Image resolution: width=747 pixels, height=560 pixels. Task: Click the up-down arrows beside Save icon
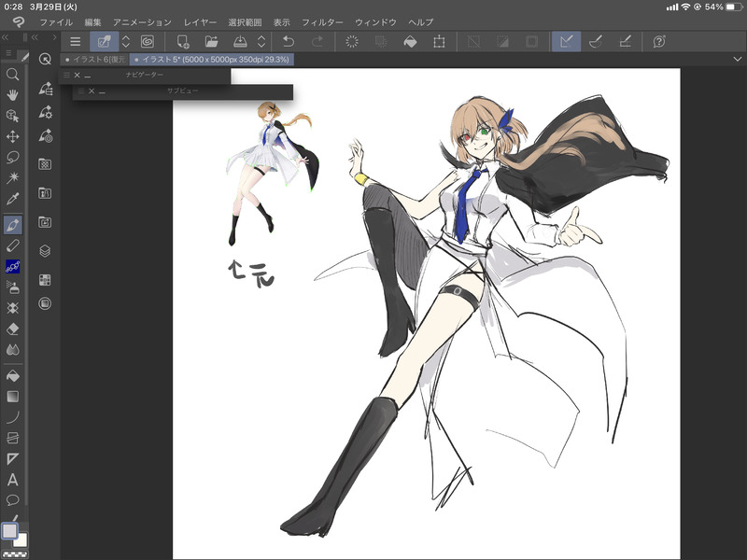pyautogui.click(x=261, y=42)
